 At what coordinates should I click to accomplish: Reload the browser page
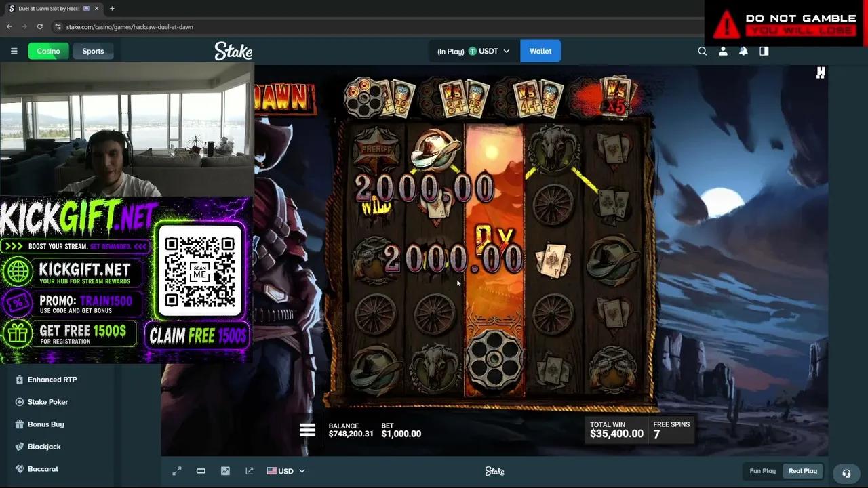point(40,26)
